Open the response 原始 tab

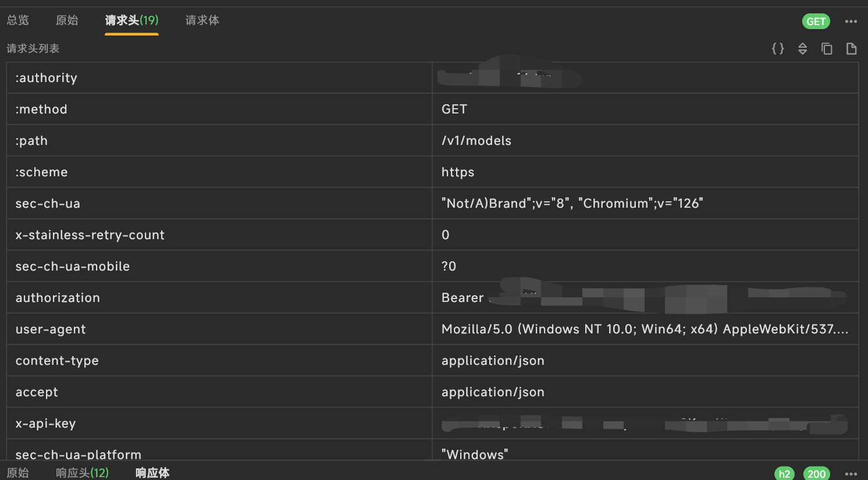coord(18,473)
